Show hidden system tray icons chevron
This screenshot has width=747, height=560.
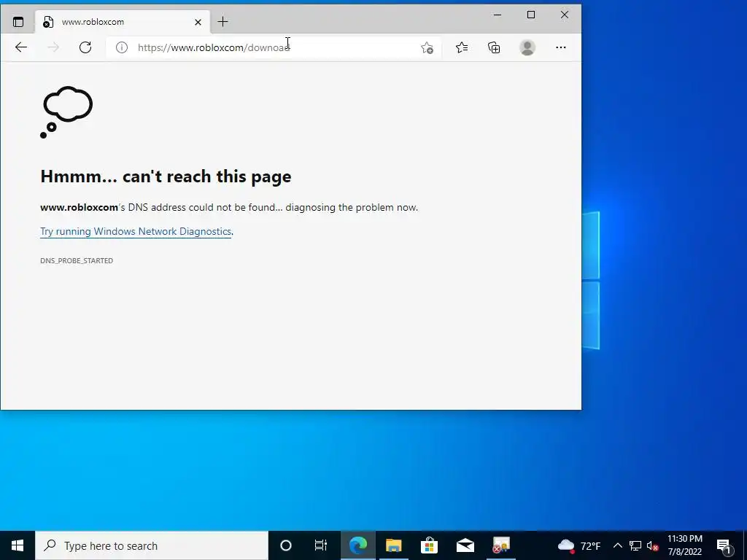tap(617, 545)
